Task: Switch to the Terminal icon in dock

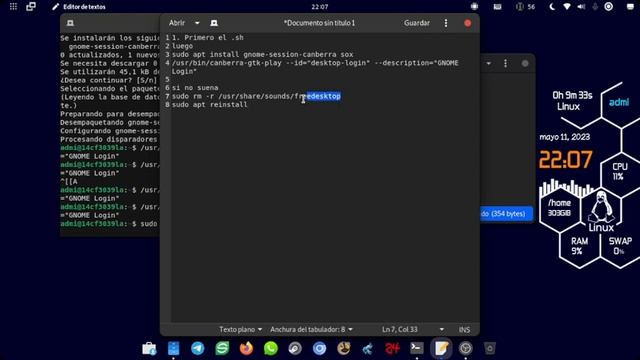Action: click(x=417, y=348)
